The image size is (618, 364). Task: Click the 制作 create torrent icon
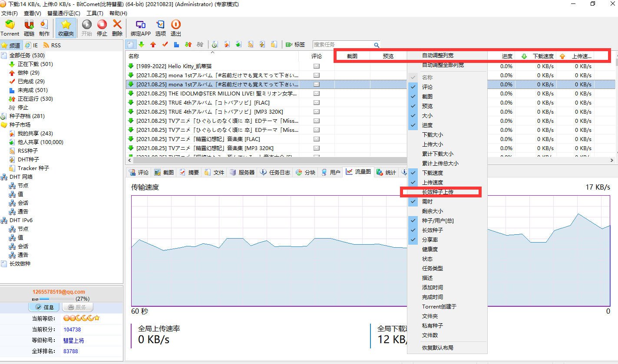pyautogui.click(x=44, y=28)
